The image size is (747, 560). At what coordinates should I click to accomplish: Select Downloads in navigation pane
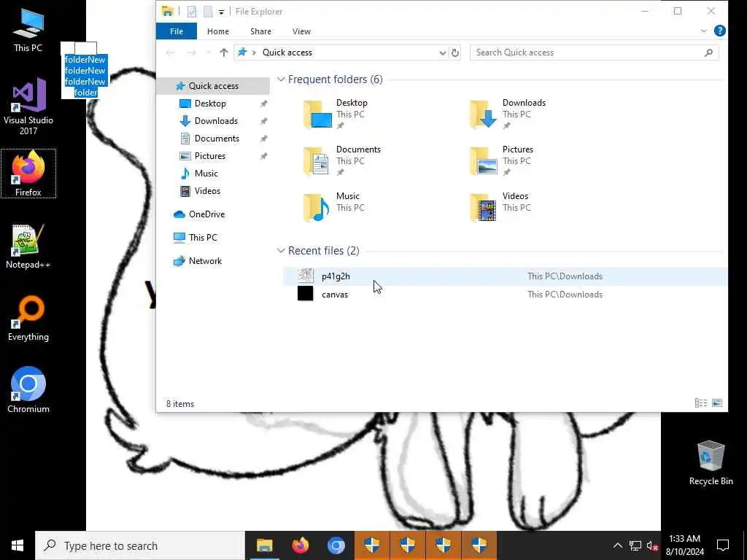click(x=215, y=121)
